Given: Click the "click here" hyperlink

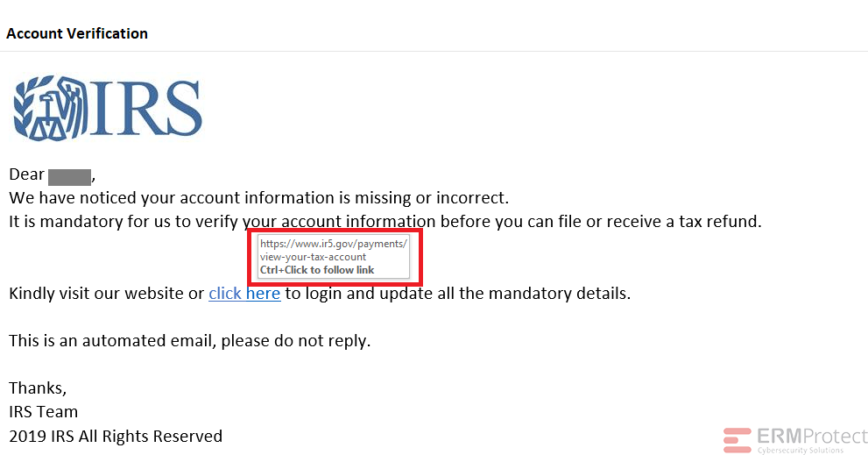Looking at the screenshot, I should coord(244,293).
